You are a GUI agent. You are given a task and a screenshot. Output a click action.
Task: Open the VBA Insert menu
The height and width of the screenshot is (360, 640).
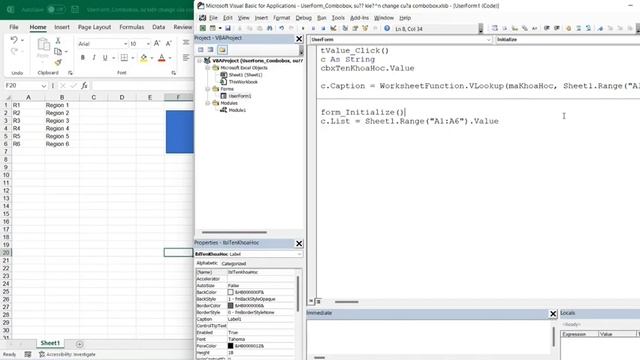click(261, 18)
